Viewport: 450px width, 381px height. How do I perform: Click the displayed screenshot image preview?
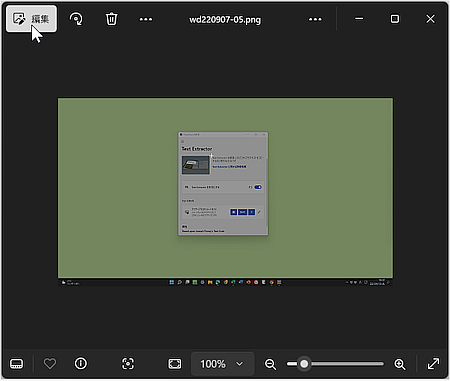point(225,192)
